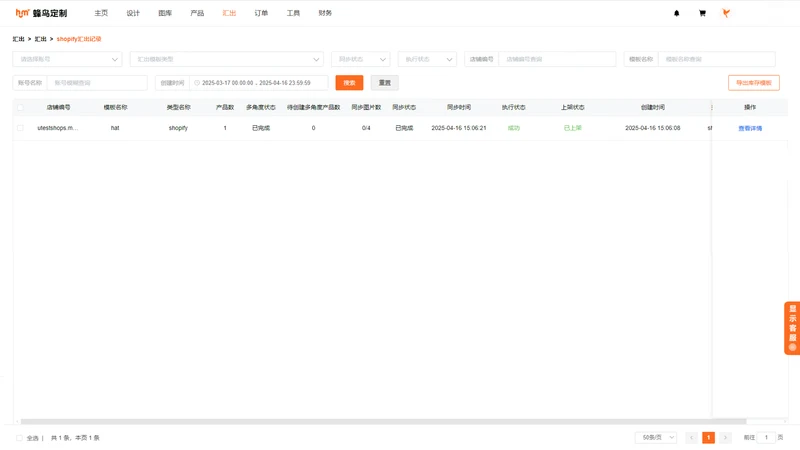Screen dimensions: 800x450
Task: Open the orange bird profile icon
Action: coord(726,13)
